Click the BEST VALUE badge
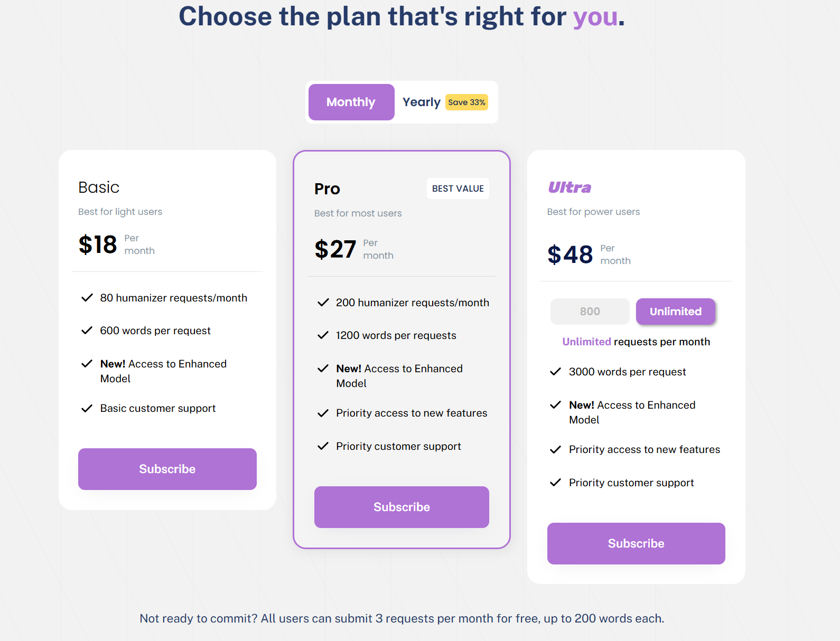 pos(458,188)
